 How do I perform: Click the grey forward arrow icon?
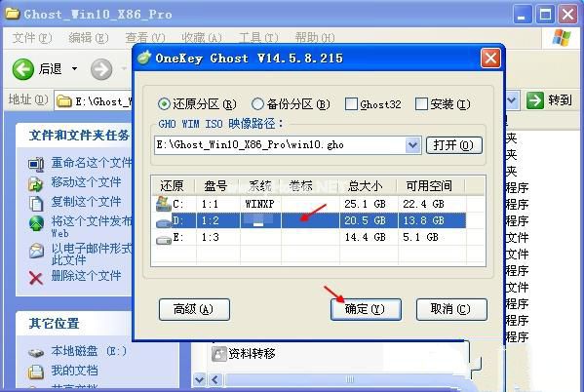[x=101, y=69]
